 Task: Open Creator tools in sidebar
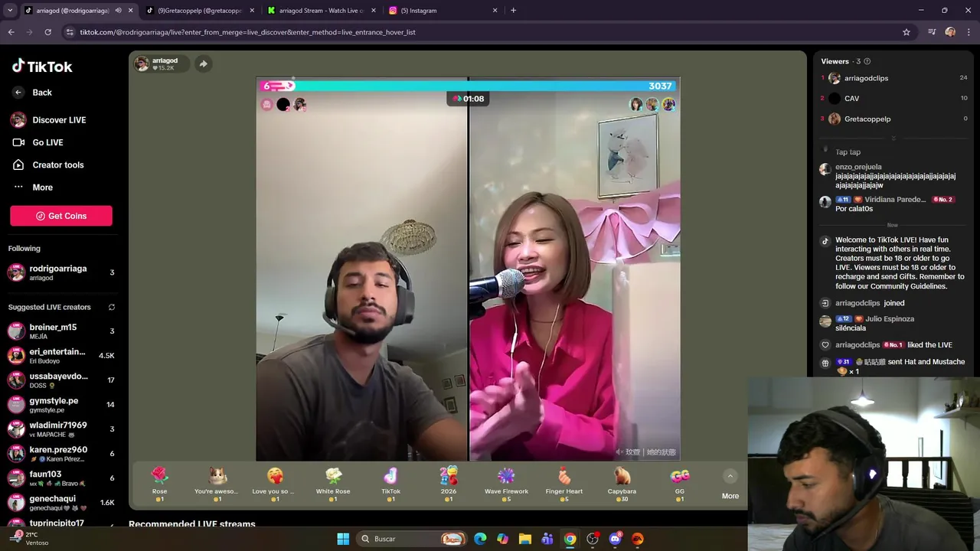47,165
